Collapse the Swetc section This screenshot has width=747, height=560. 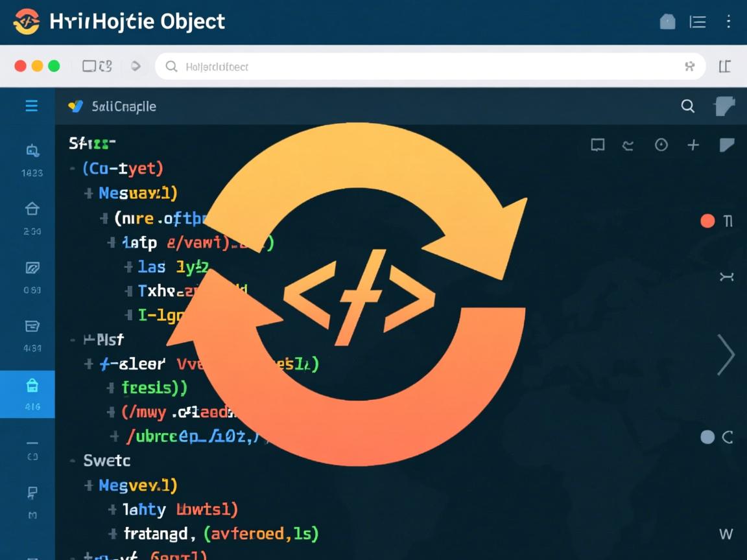tap(73, 461)
